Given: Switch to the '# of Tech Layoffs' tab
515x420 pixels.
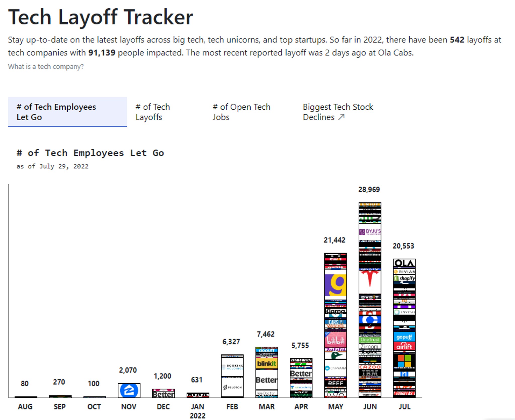Looking at the screenshot, I should 153,112.
